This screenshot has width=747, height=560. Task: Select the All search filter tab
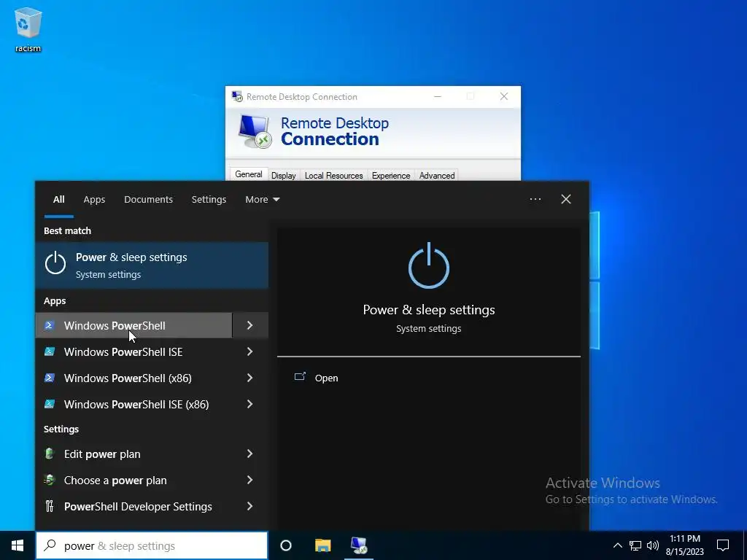58,200
